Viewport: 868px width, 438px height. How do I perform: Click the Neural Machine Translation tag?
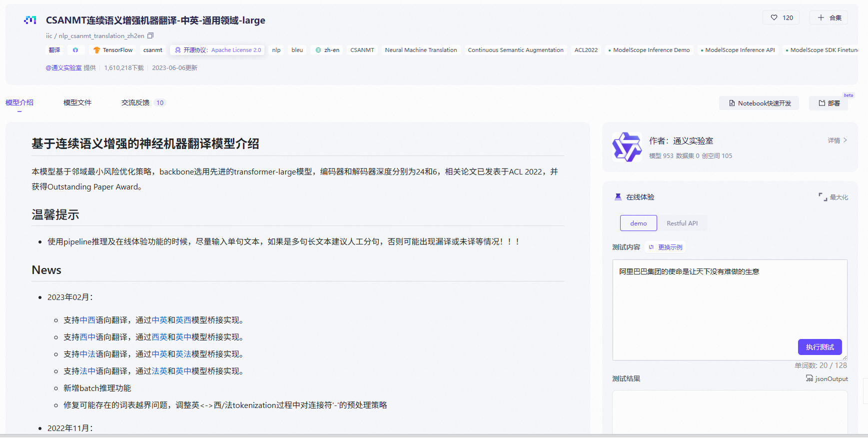coord(421,50)
